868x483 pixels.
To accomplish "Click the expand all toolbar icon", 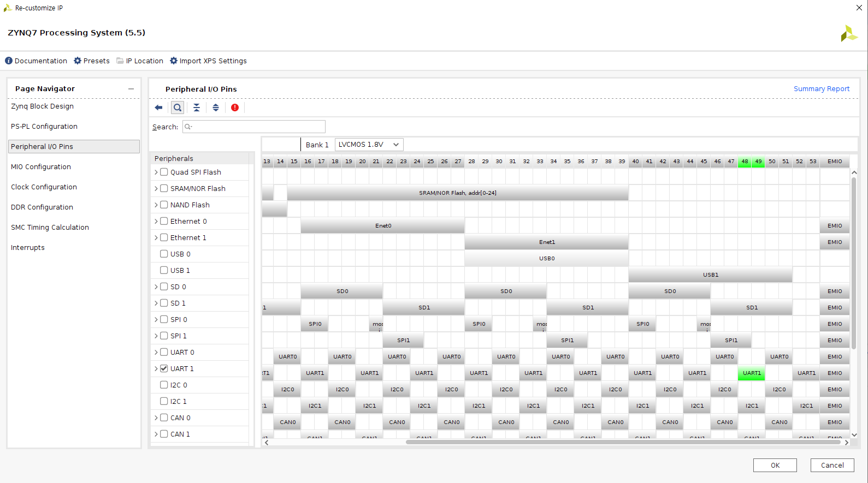I will 216,108.
